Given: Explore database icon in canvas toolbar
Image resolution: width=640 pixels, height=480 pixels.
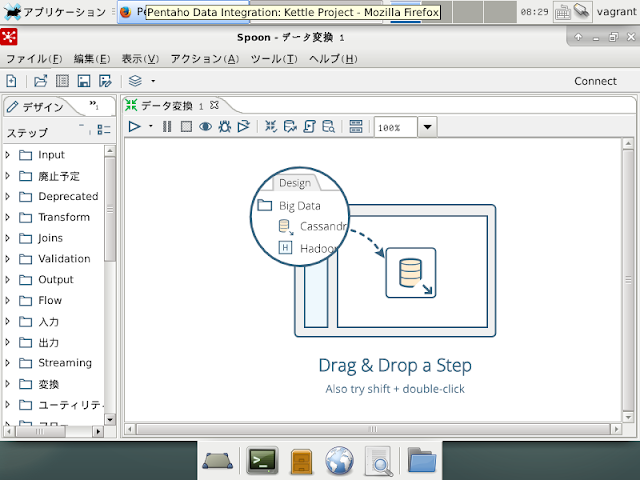Looking at the screenshot, I should click(329, 127).
